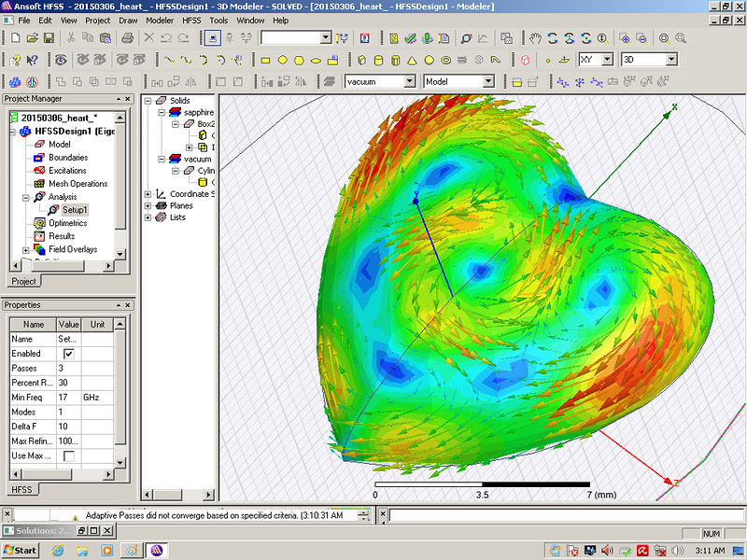Viewport: 747px width, 560px height.
Task: Select Mesh Operations in project tree
Action: [78, 184]
